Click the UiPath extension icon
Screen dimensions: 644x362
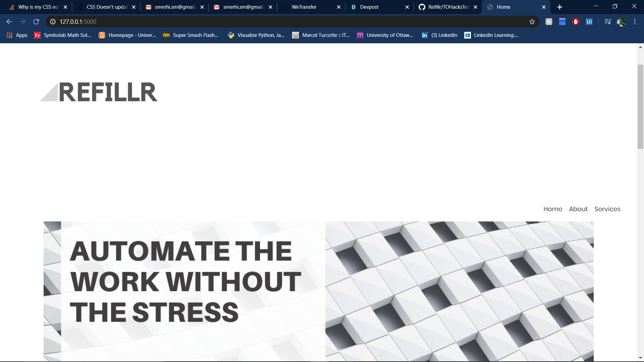(x=589, y=22)
